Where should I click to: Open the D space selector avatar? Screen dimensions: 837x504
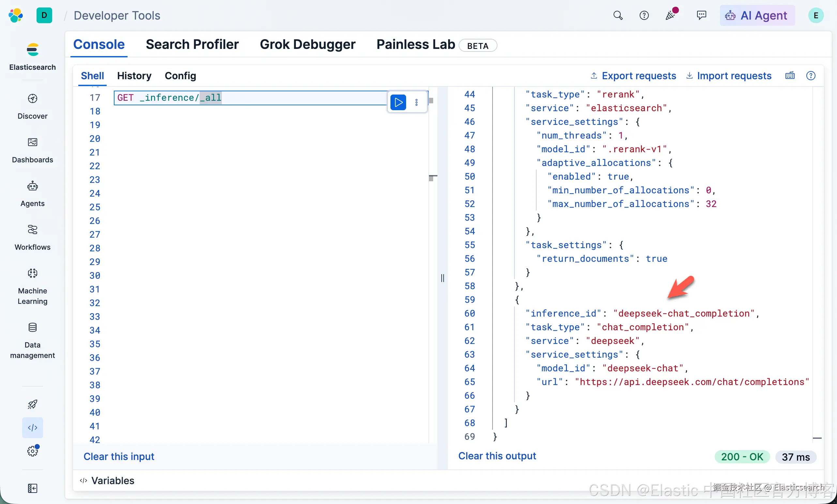click(44, 15)
